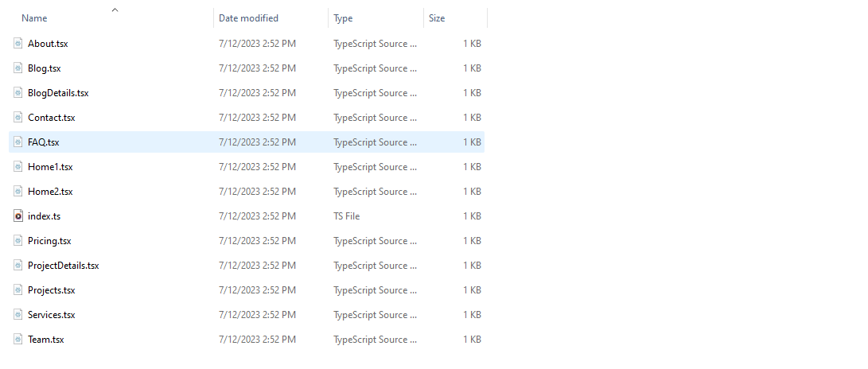Click the sort arrow above the Name column
Screen dimensions: 868x369
[x=115, y=10]
